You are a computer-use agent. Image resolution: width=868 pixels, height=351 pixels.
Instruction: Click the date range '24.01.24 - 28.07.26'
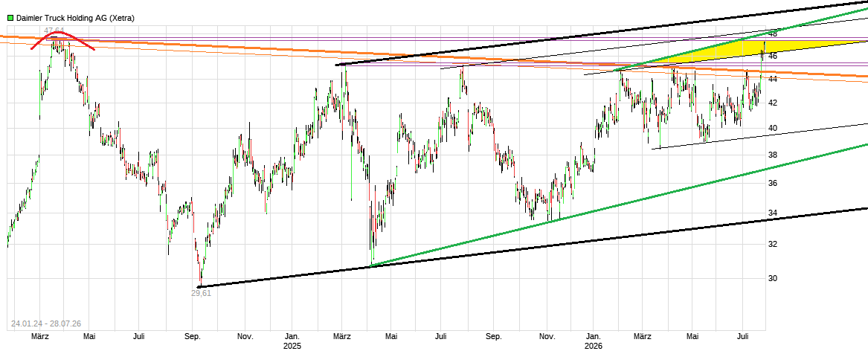46,323
